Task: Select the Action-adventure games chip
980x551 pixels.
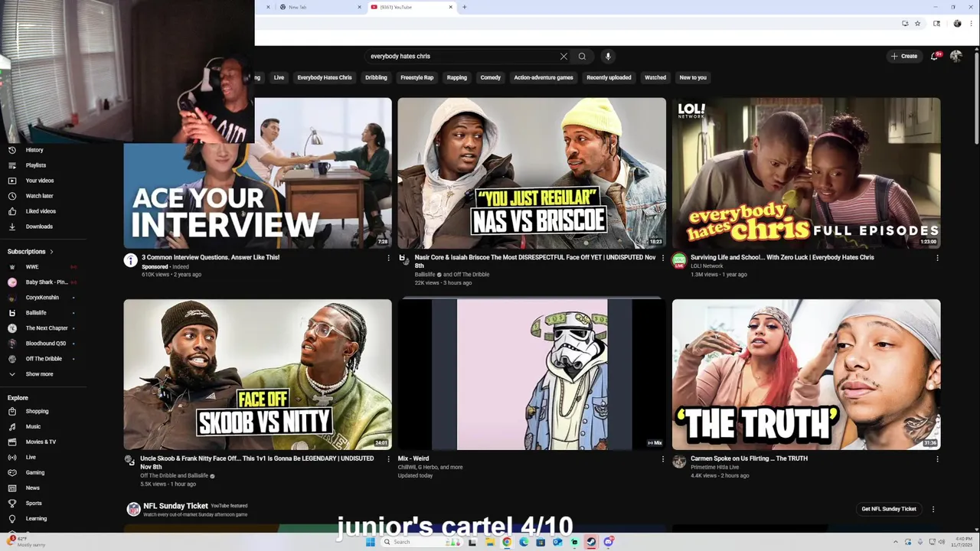Action: (544, 77)
